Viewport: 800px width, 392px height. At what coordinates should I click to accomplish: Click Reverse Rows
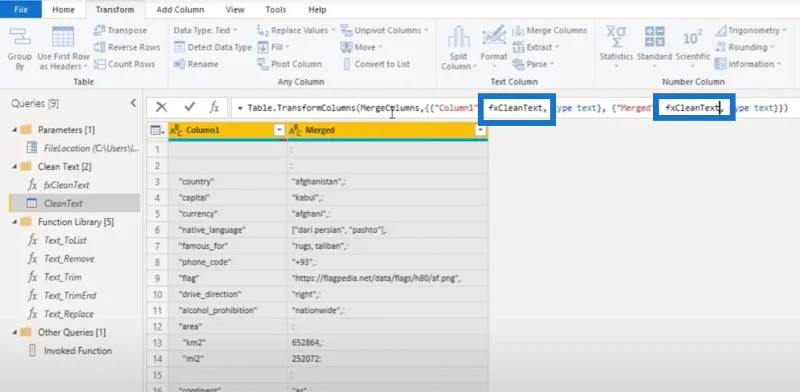[127, 47]
